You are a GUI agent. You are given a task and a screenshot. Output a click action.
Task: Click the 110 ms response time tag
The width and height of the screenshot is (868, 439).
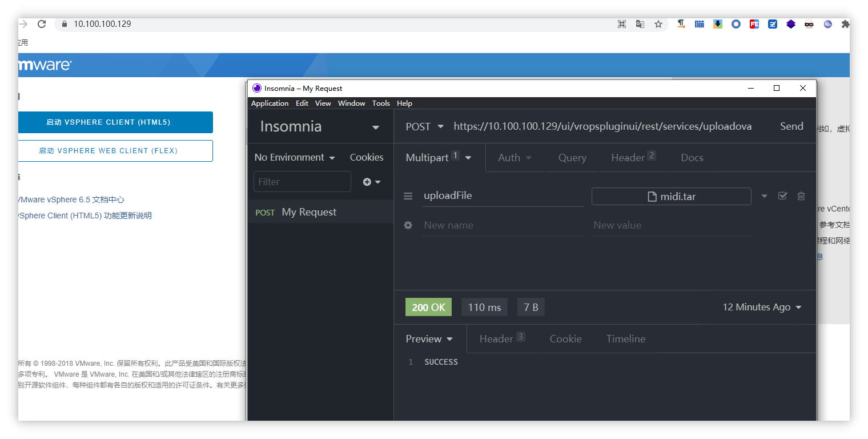pos(484,307)
